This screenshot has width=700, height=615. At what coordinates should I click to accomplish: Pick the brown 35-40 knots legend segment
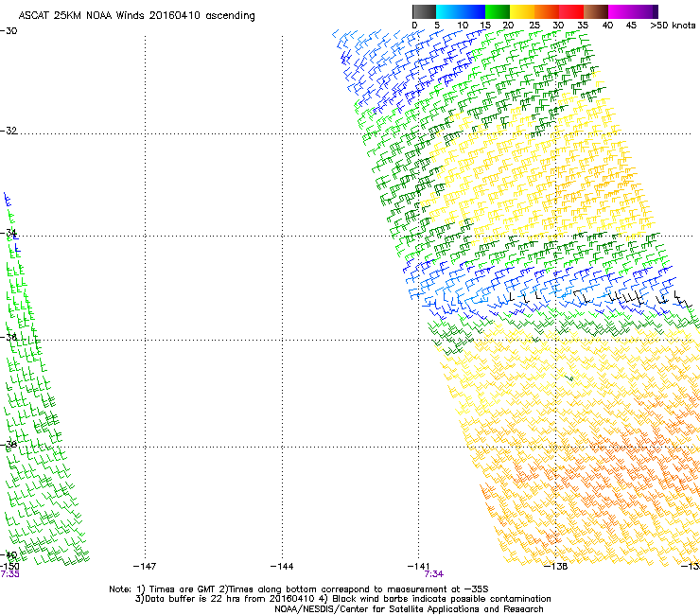tap(596, 11)
